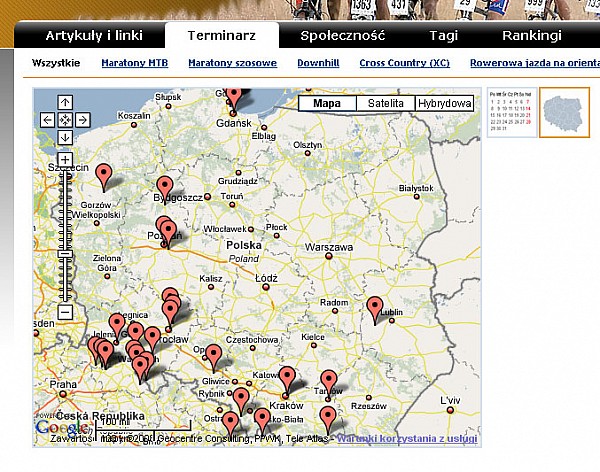600x472 pixels.
Task: Click the zoom slider handle
Action: click(x=65, y=253)
